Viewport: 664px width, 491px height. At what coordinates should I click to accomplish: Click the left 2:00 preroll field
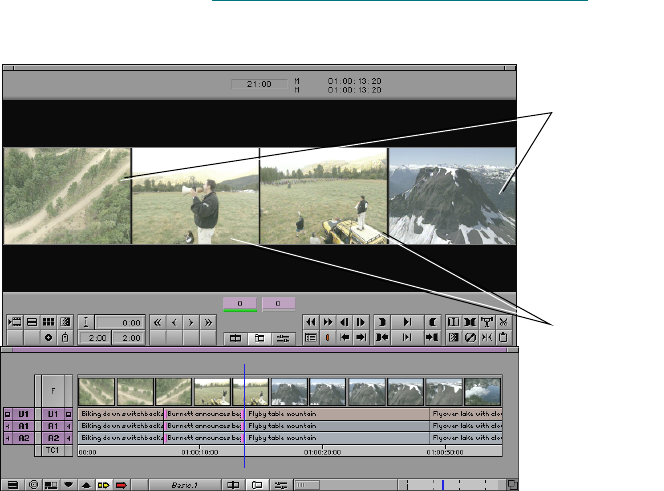pos(95,338)
